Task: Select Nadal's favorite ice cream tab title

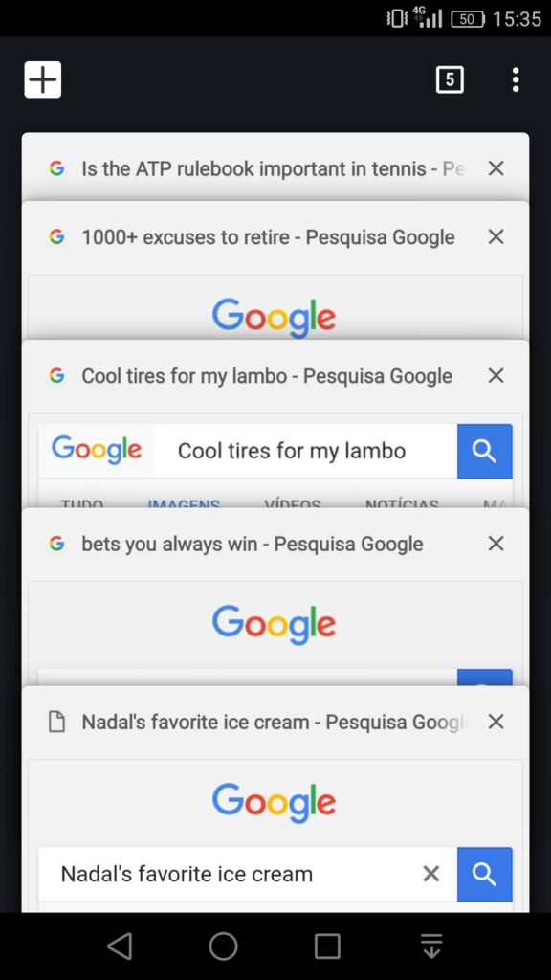Action: coord(275,723)
